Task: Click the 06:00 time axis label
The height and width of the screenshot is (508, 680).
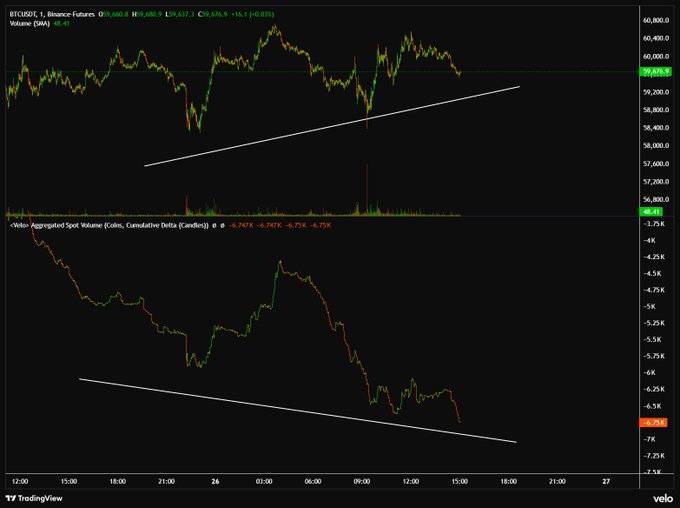Action: pyautogui.click(x=313, y=481)
